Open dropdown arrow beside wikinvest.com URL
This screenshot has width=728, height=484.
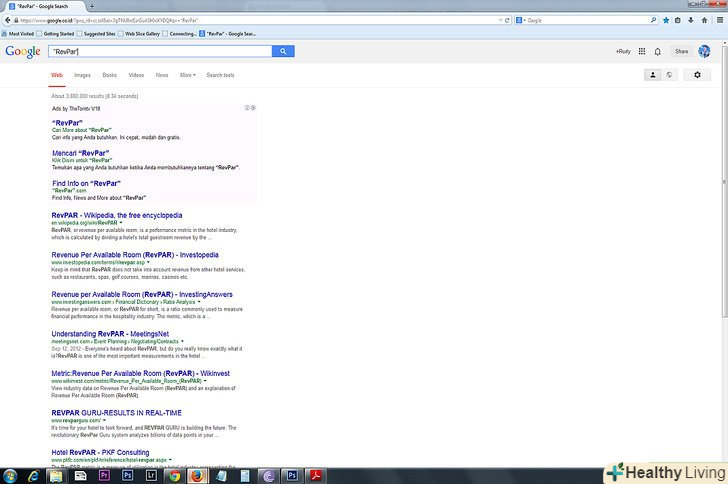pyautogui.click(x=205, y=381)
